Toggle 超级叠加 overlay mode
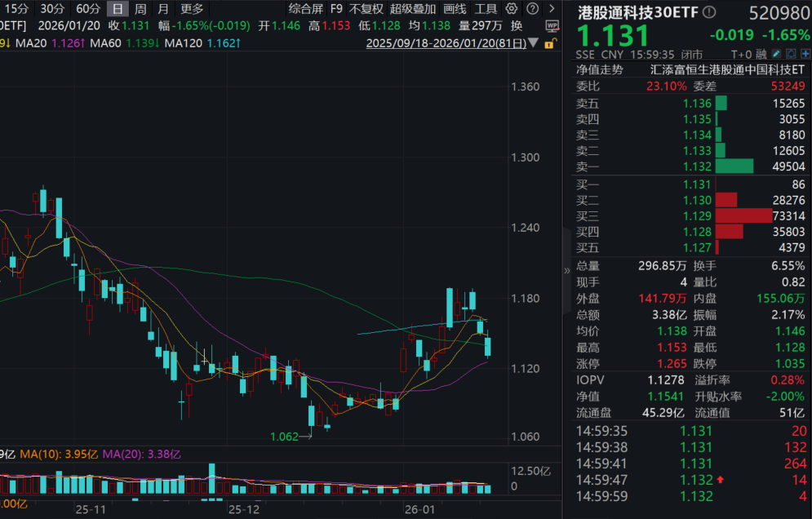This screenshot has height=519, width=812. coord(413,8)
